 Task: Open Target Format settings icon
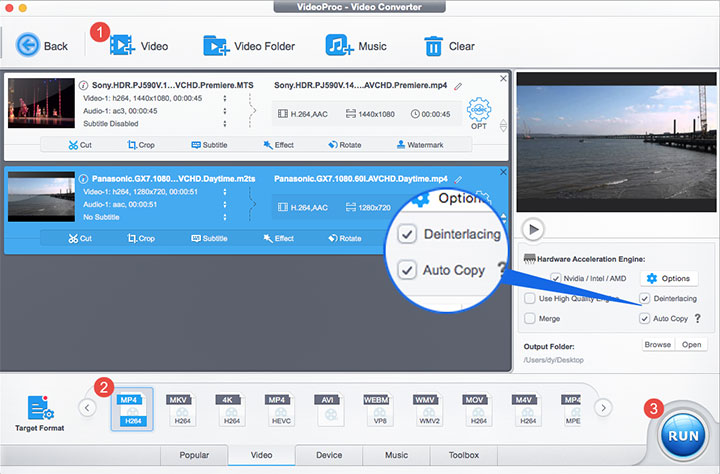click(40, 408)
